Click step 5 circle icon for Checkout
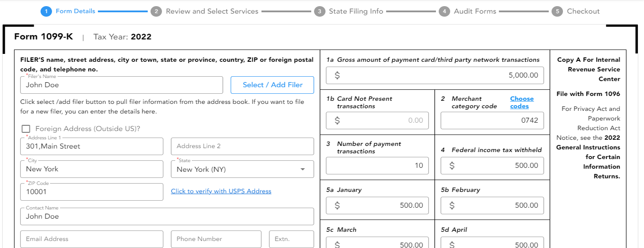This screenshot has height=248, width=644. [557, 11]
